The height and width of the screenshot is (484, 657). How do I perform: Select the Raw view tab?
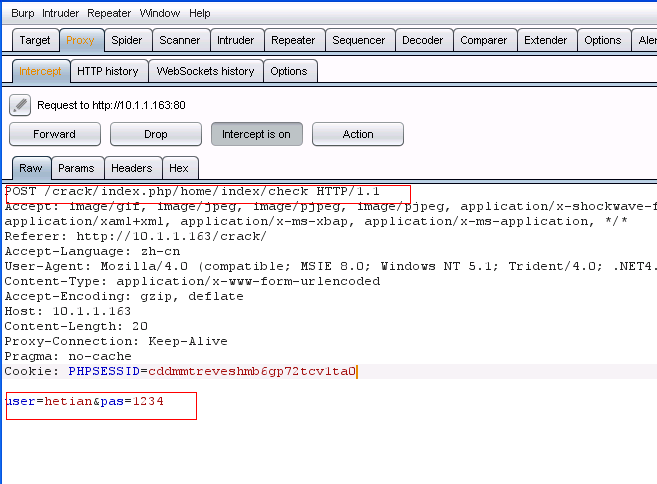coord(31,168)
